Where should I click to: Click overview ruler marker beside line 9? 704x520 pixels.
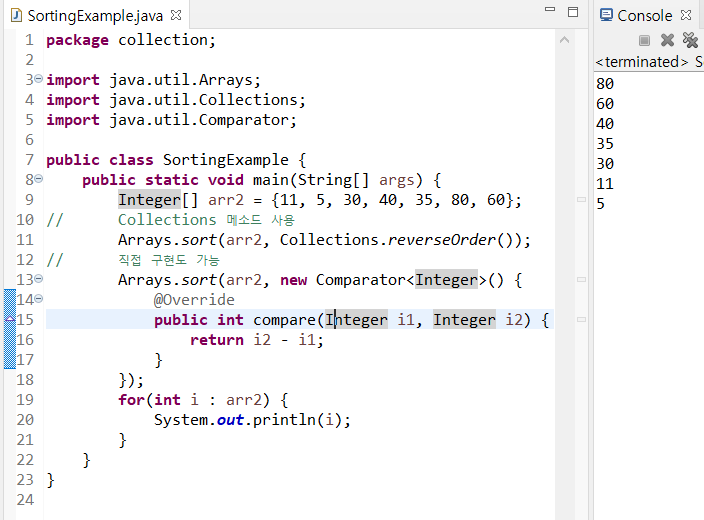[581, 199]
